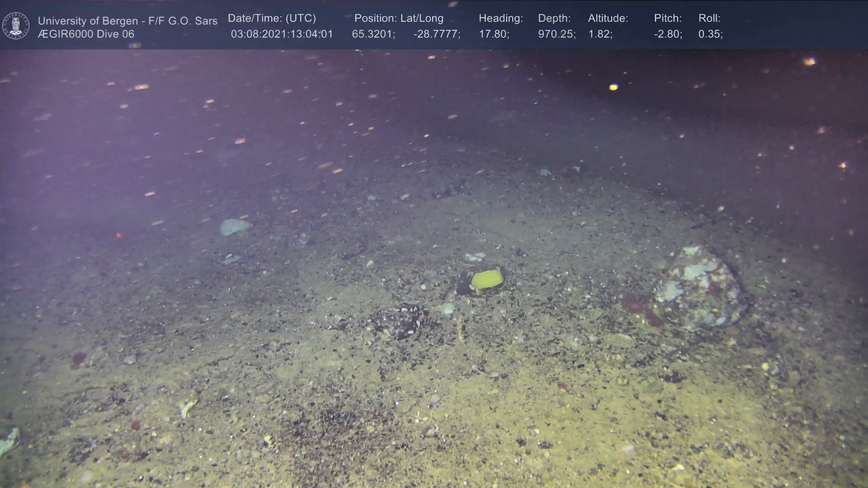Click the University of Bergen crest logo
The width and height of the screenshot is (868, 488).
coord(16,26)
